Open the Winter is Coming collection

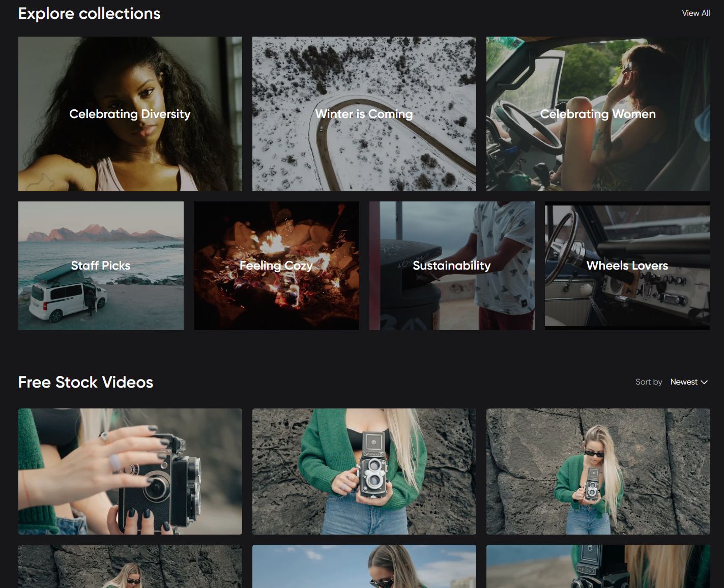(364, 114)
